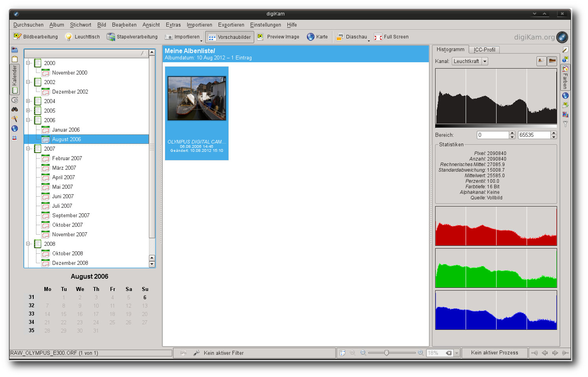Open filter settings wrench in status bar
The width and height of the screenshot is (588, 377).
tap(196, 353)
